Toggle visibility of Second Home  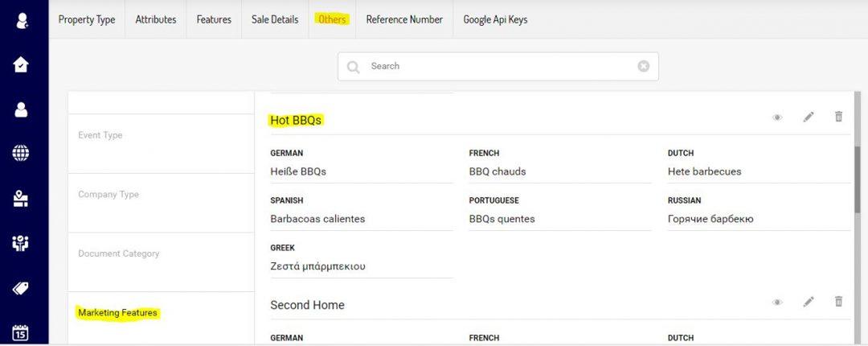tap(777, 303)
